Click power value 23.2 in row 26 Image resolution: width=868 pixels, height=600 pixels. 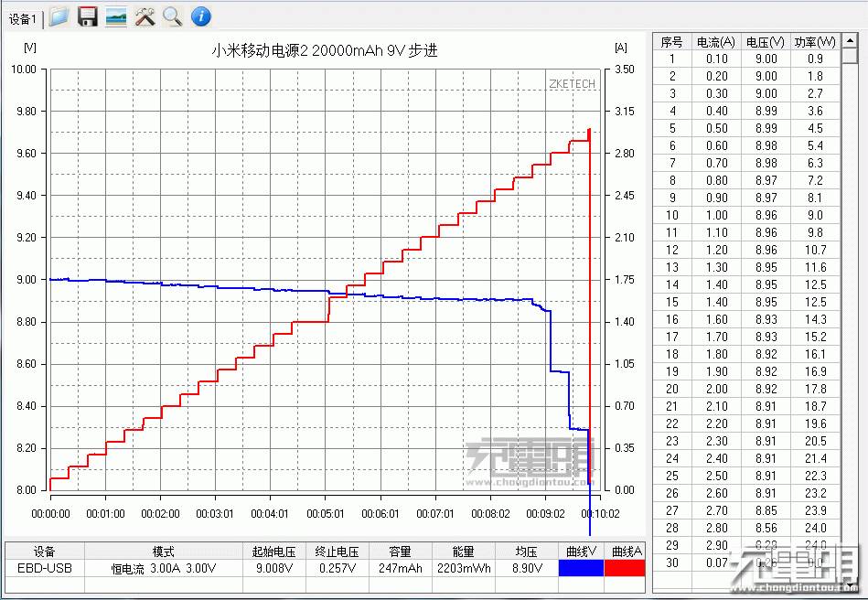[815, 493]
